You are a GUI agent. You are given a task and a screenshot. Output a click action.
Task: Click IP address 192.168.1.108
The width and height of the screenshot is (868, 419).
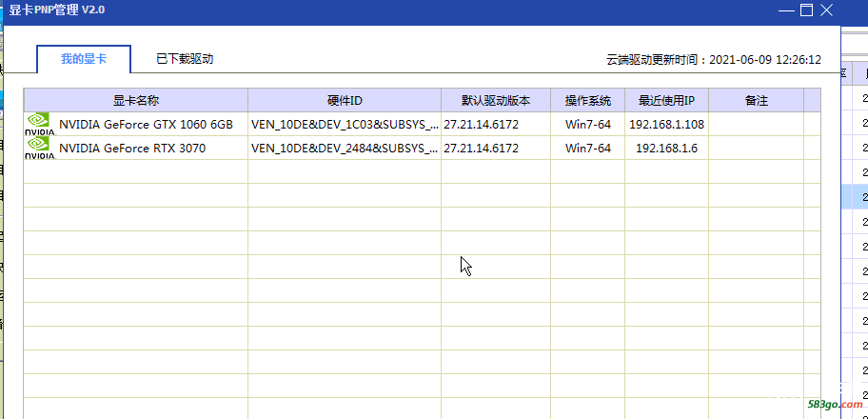[x=666, y=124]
